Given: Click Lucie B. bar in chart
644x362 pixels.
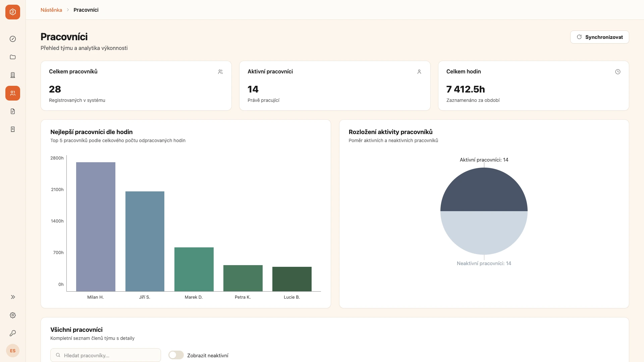Looking at the screenshot, I should [x=292, y=279].
